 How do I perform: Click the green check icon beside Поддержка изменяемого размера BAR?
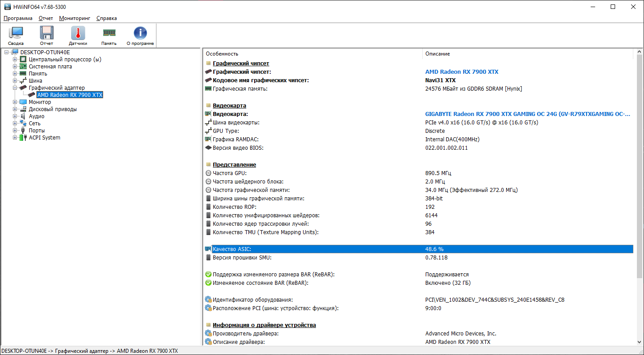point(208,275)
